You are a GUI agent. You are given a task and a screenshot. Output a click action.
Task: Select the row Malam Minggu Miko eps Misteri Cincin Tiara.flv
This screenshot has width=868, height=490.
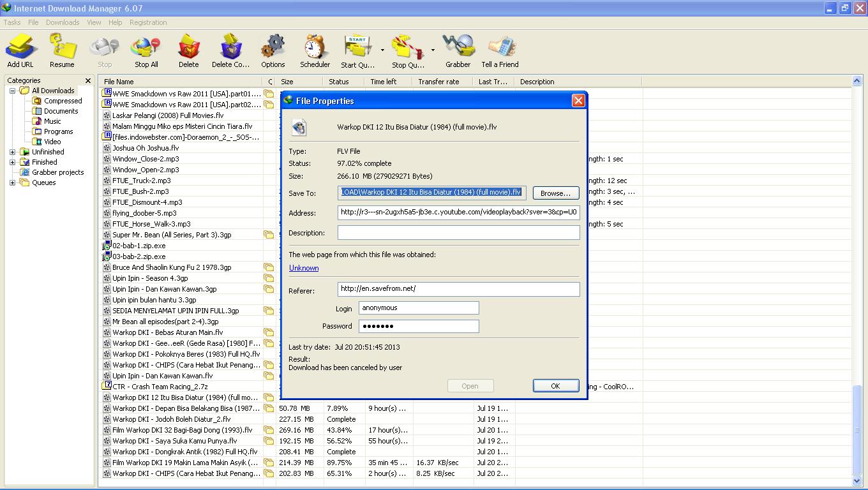click(182, 126)
